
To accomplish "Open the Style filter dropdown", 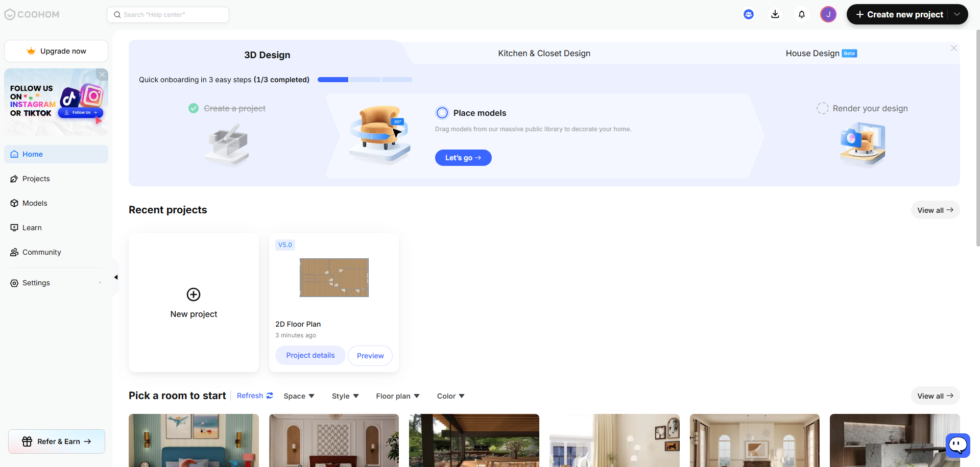I will click(345, 396).
